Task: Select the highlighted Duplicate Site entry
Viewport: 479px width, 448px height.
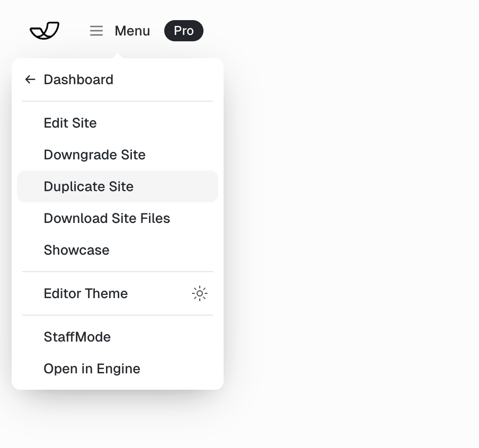Action: point(88,186)
